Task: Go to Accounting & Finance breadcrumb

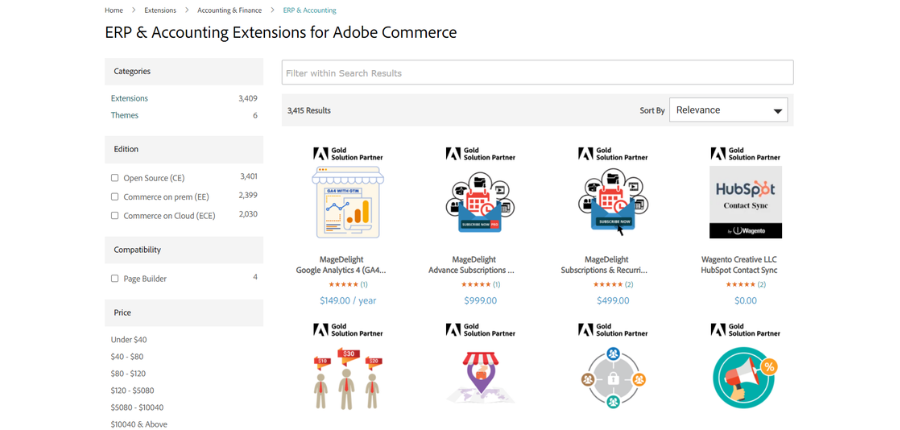Action: (x=230, y=10)
